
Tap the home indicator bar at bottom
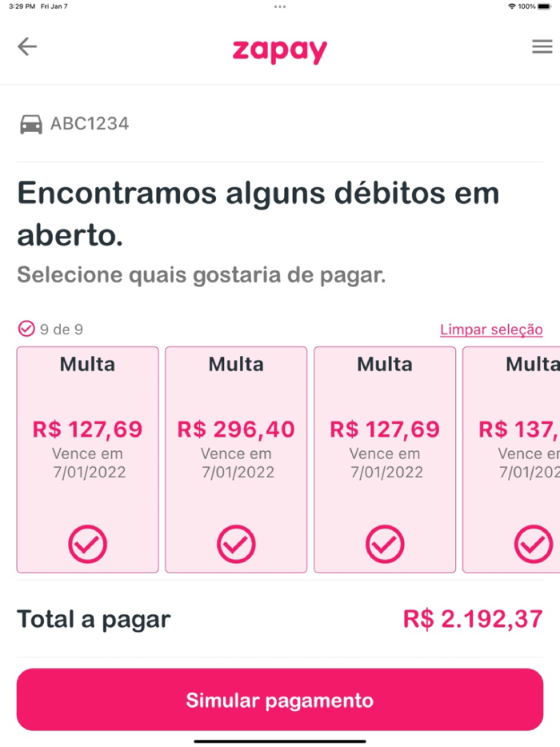point(279,741)
